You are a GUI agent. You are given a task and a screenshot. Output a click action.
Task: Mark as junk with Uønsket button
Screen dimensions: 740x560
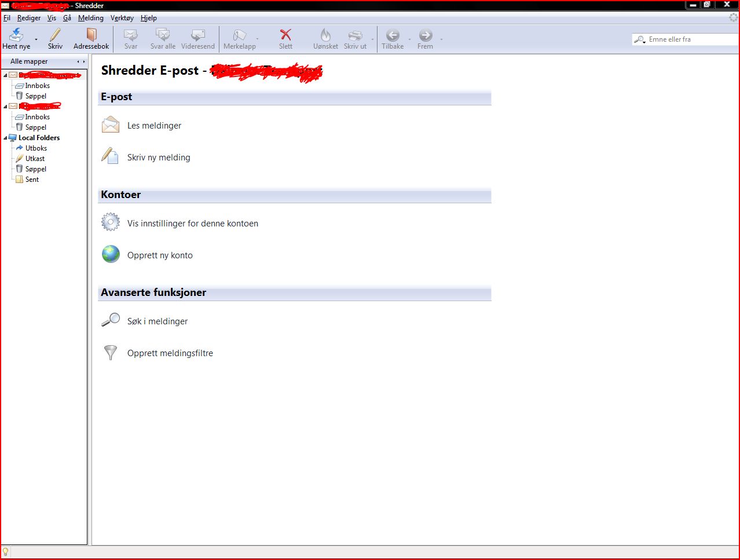(x=325, y=39)
